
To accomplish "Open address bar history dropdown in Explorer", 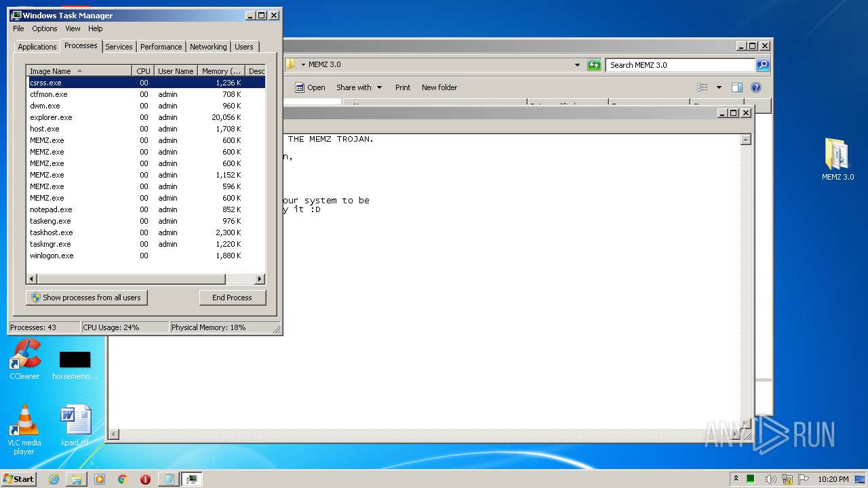I will point(577,65).
